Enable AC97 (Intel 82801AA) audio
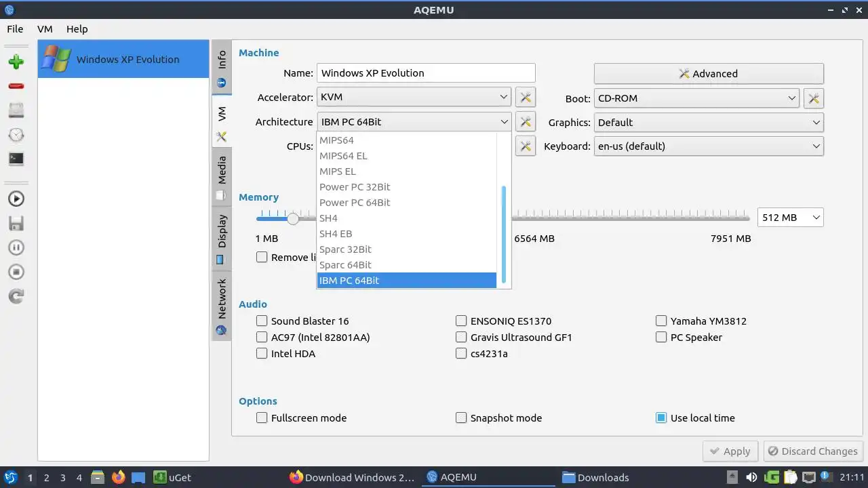Viewport: 868px width, 488px height. (262, 337)
